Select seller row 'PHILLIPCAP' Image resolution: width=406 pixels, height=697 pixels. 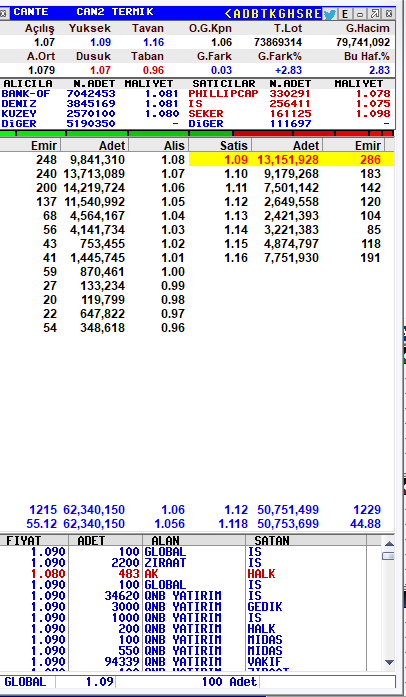tap(289, 94)
